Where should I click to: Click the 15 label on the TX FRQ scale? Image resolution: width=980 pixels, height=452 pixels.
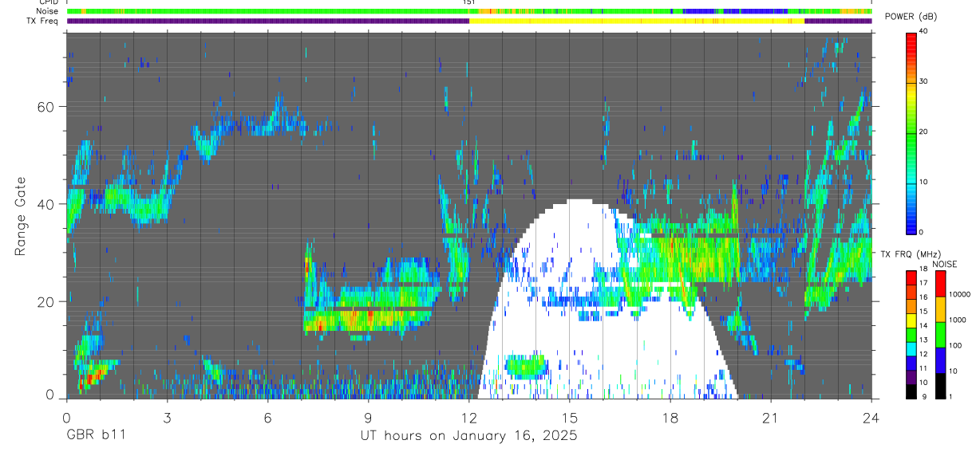923,312
